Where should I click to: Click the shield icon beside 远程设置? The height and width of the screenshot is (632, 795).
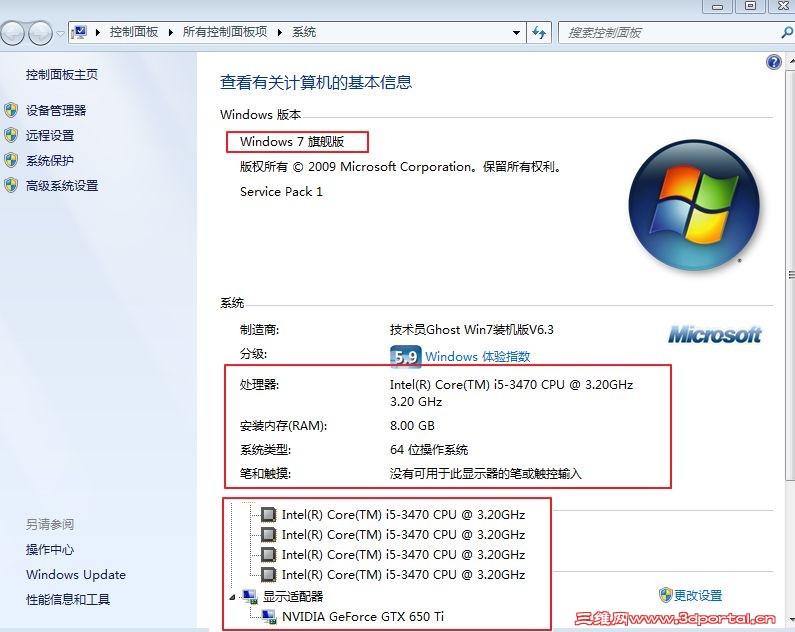[11, 135]
